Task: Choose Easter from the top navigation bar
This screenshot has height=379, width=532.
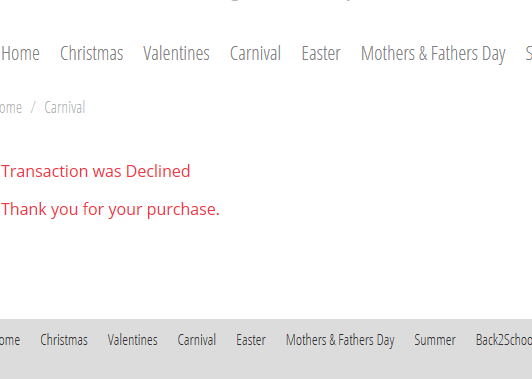Action: [321, 53]
